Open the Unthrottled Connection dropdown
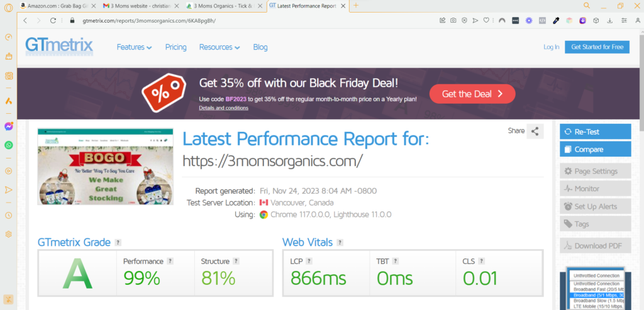Screen dimensions: 644x310 596,275
